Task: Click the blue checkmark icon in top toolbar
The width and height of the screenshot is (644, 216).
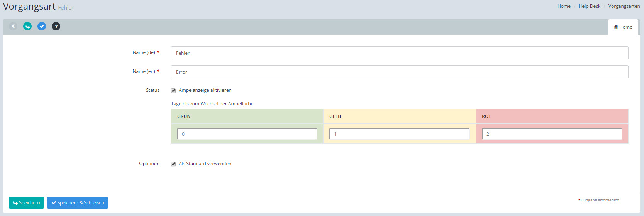Action: 42,26
